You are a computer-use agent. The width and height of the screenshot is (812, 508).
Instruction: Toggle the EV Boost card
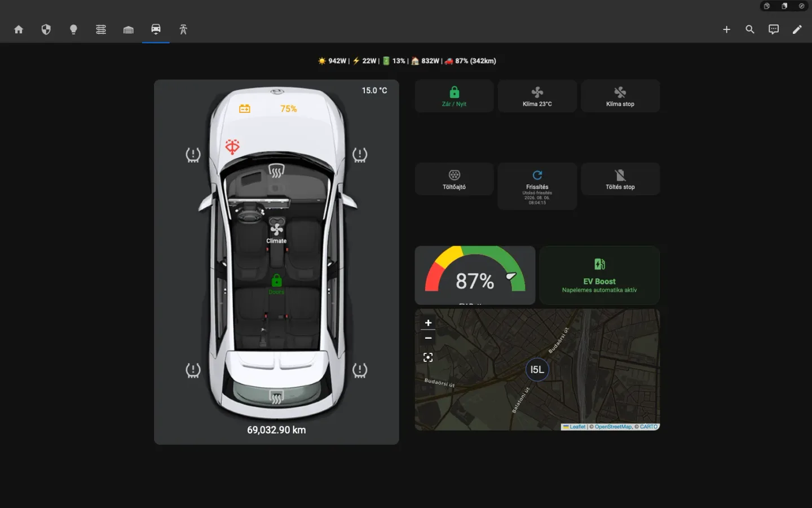coord(599,275)
